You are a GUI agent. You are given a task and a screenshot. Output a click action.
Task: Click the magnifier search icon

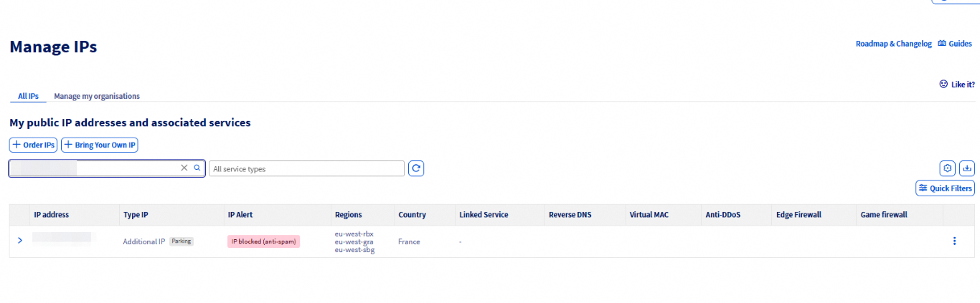(197, 168)
